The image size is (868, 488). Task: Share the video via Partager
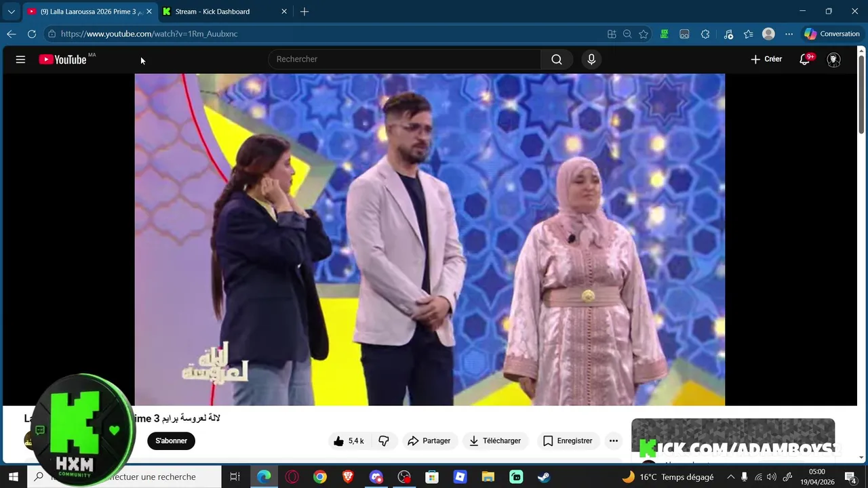coord(429,441)
